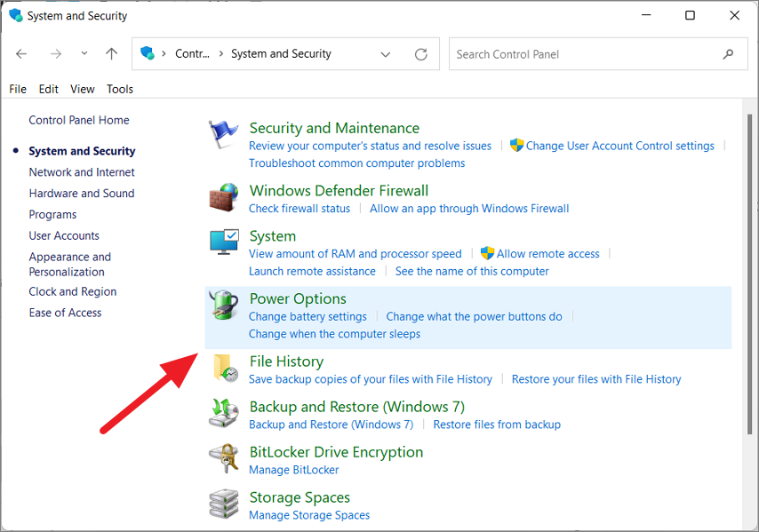Open Change when the computer sleeps
Image resolution: width=759 pixels, height=532 pixels.
(x=334, y=334)
